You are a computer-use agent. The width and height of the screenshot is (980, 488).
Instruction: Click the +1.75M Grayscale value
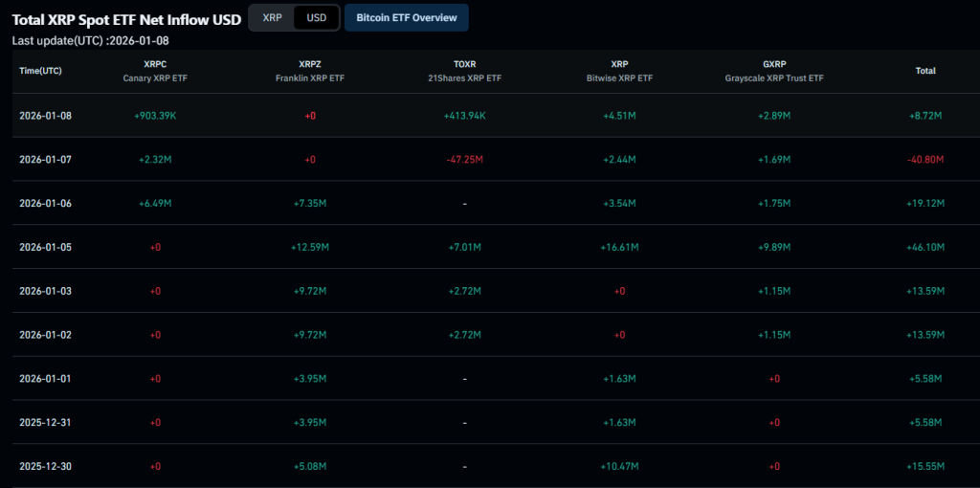(x=774, y=203)
